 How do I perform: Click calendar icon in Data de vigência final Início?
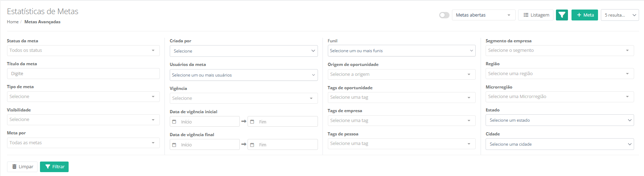174,145
